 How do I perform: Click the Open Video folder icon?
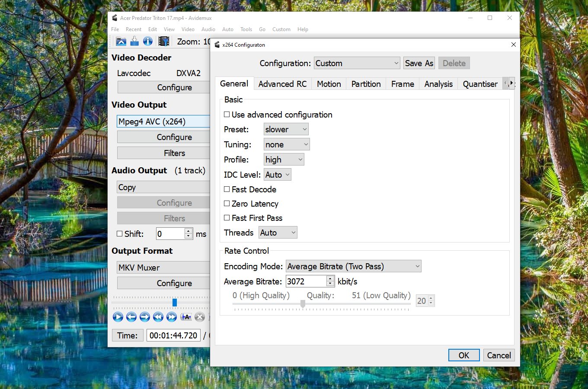121,41
